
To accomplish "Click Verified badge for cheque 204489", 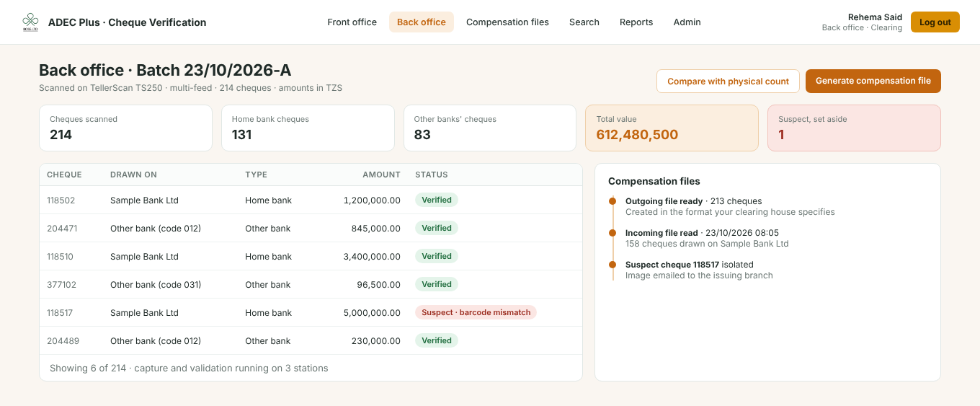I will coord(437,341).
